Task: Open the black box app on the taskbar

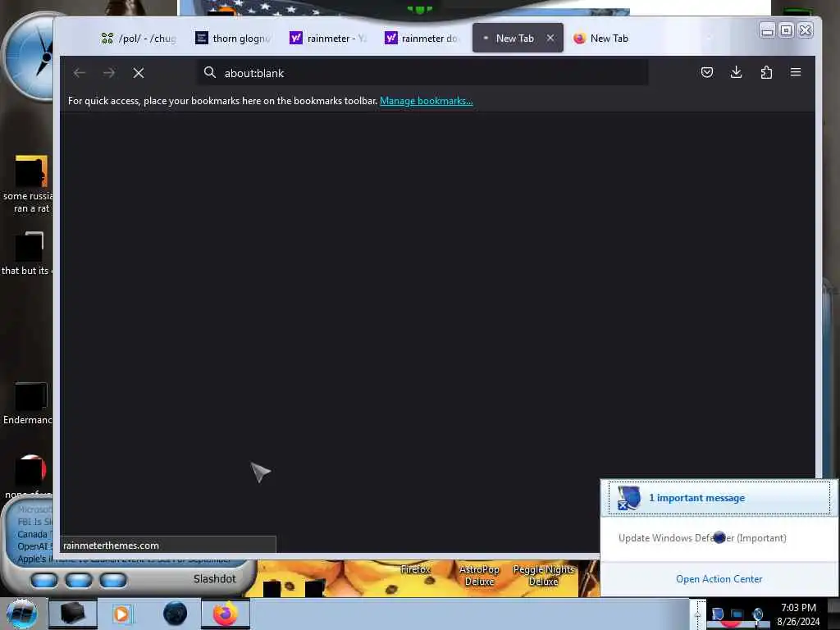Action: point(73,614)
